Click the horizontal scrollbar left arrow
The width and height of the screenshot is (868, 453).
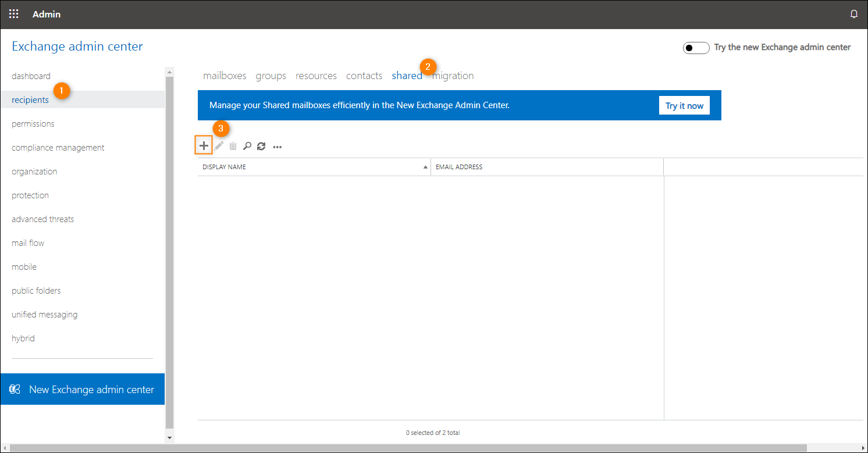tap(5, 448)
